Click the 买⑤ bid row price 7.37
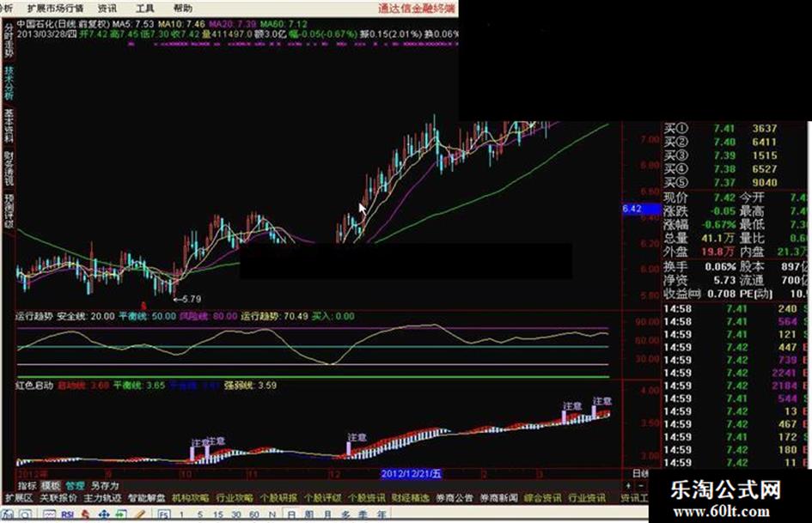 724,182
